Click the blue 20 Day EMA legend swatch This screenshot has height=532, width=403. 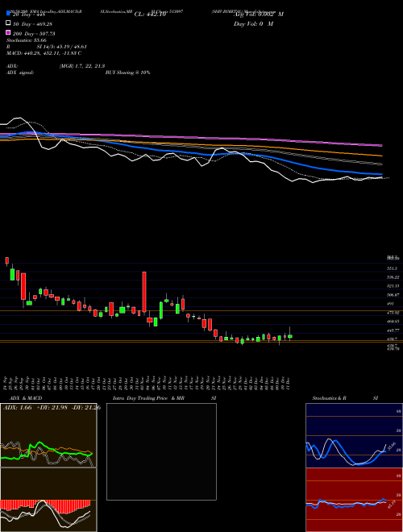[x=8, y=14]
